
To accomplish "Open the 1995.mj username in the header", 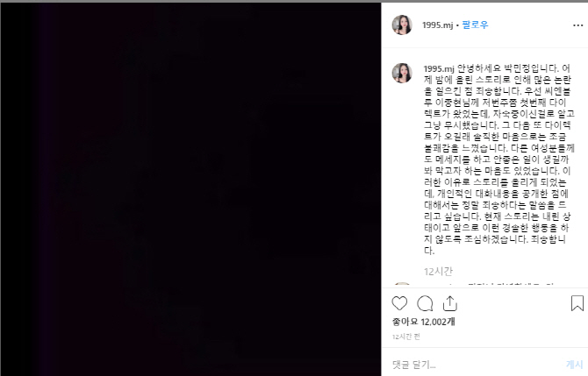I will 438,25.
